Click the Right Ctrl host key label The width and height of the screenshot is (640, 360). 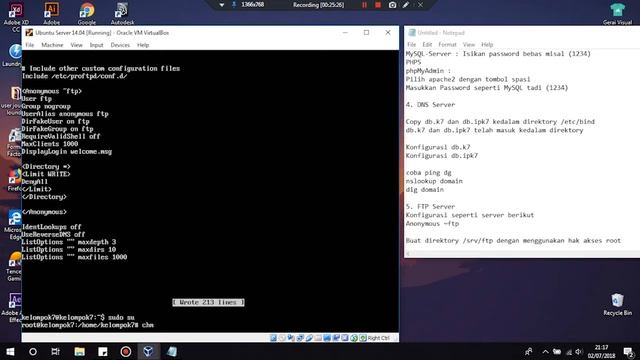pos(379,338)
